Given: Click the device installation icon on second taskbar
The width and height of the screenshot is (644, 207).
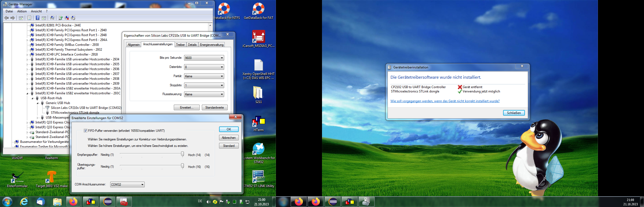Looking at the screenshot, I should [x=366, y=202].
